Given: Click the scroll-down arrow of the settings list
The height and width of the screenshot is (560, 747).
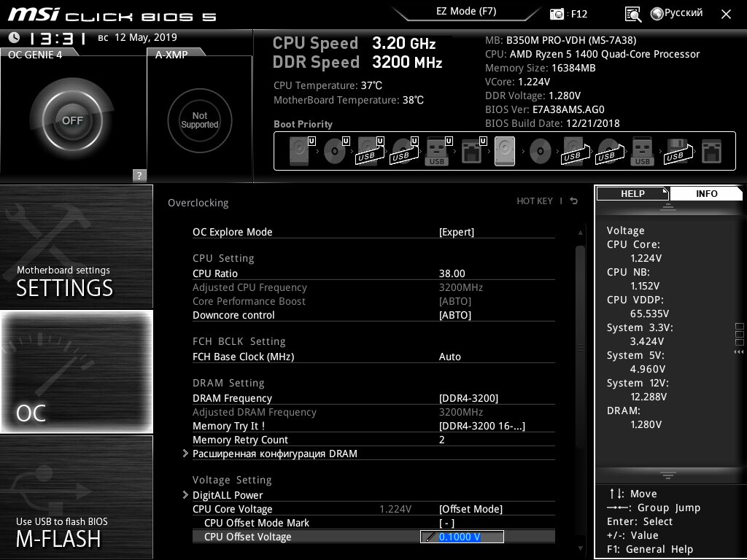Looking at the screenshot, I should click(580, 548).
